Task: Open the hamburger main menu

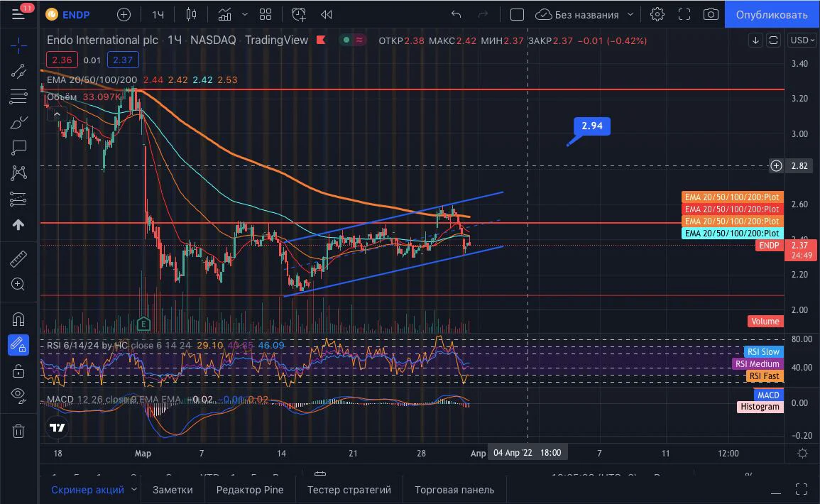Action: pos(18,14)
